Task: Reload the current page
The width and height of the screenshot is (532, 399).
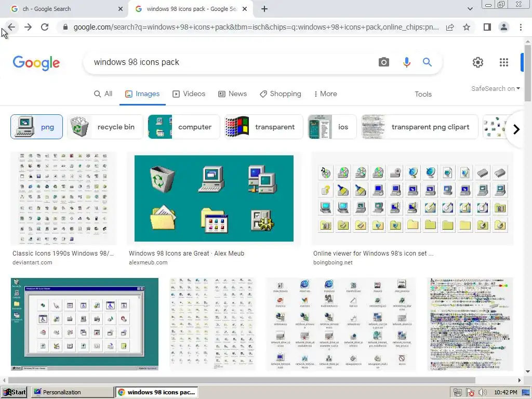Action: tap(45, 27)
